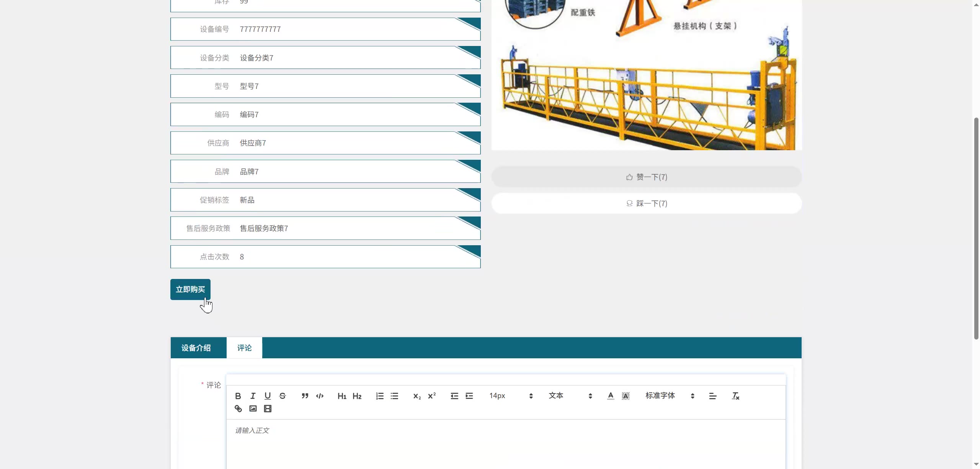
Task: Select the 评论 tab
Action: pos(244,348)
